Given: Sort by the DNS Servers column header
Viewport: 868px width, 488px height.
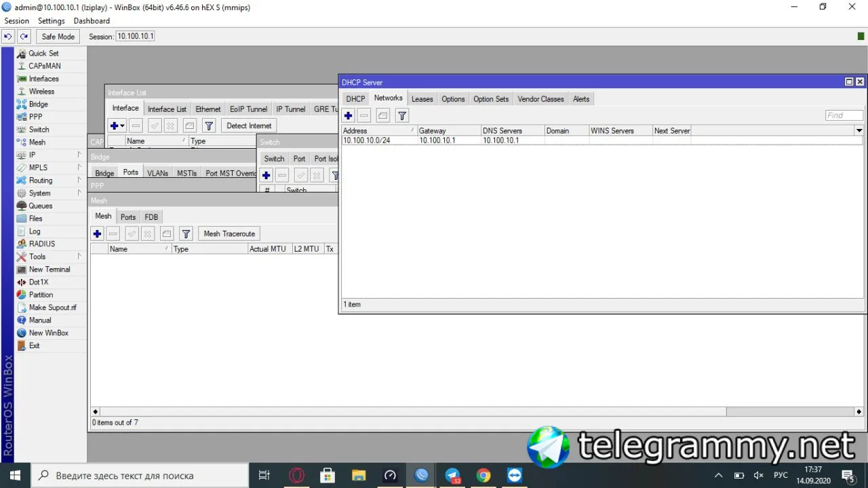Looking at the screenshot, I should point(513,130).
